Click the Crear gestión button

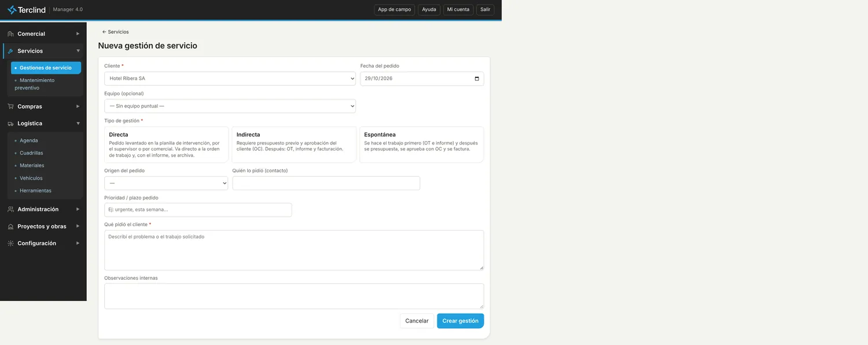(x=461, y=321)
